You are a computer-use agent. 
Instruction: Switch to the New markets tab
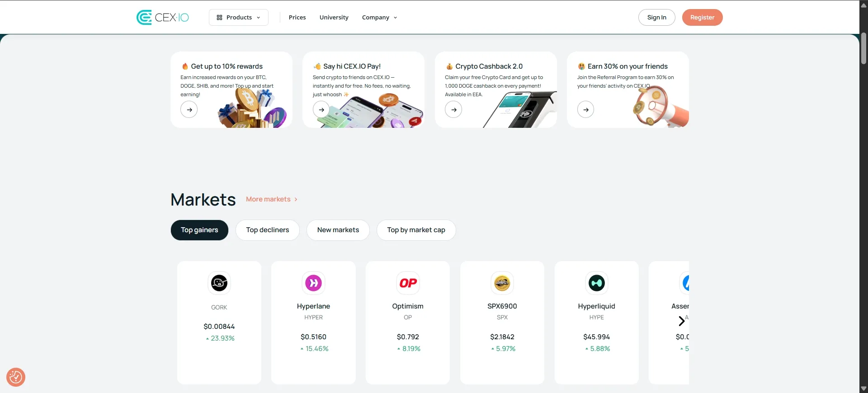(338, 230)
